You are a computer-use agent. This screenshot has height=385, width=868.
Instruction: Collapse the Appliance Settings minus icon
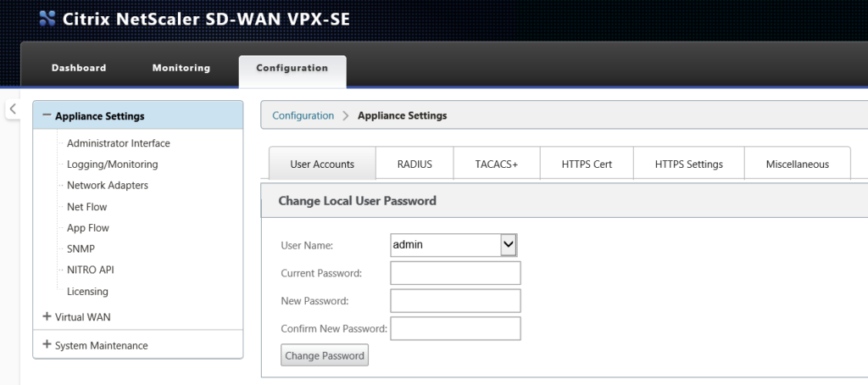point(47,115)
